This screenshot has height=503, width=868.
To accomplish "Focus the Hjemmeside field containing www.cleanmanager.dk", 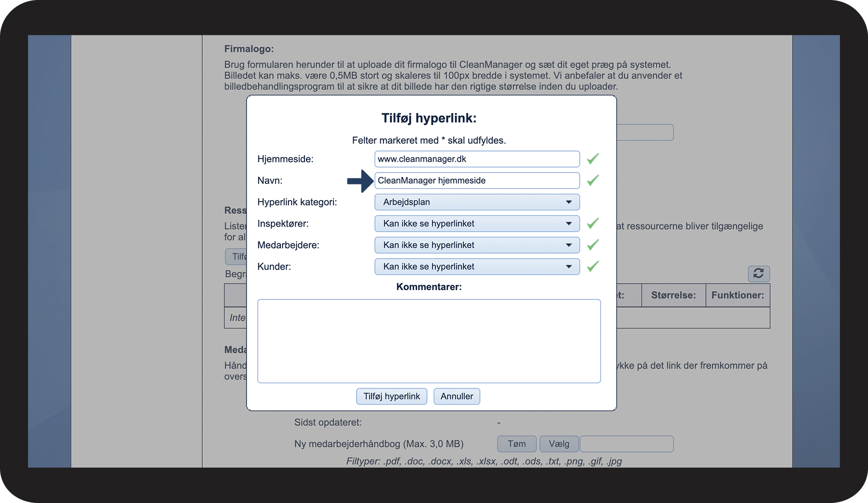I will (477, 159).
